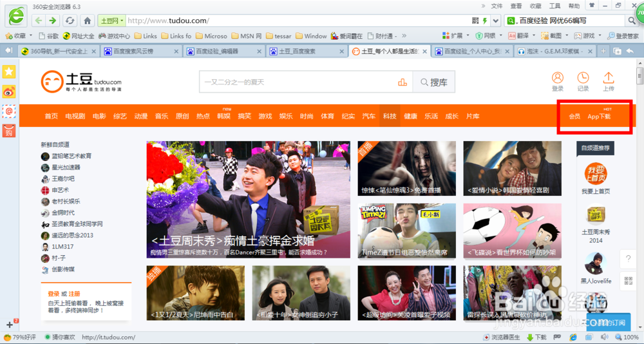Click the browser back arrow button

[39, 20]
